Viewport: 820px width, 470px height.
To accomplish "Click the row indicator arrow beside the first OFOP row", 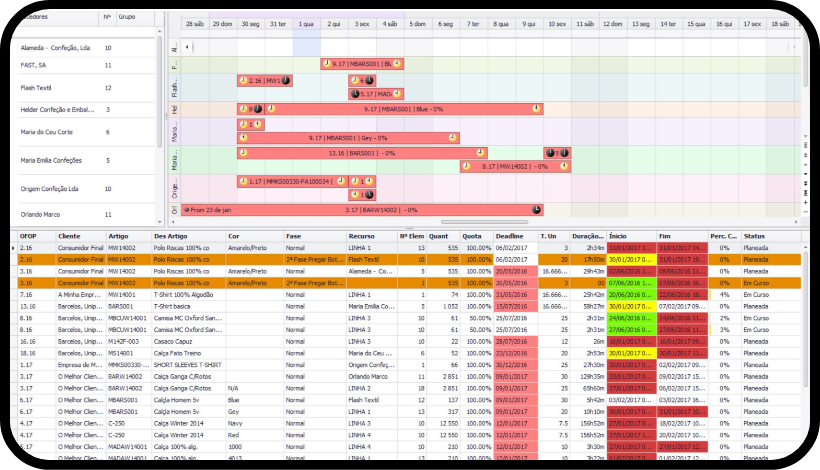I will [x=12, y=247].
